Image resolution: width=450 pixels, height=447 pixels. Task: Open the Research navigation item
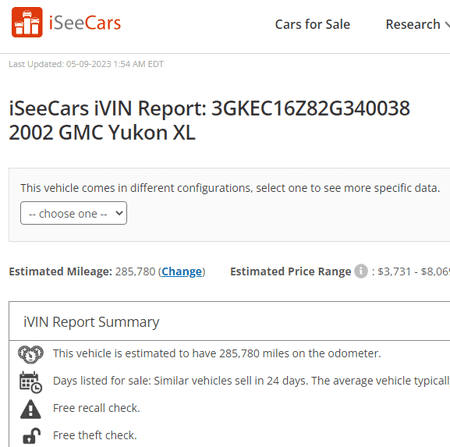pyautogui.click(x=413, y=24)
